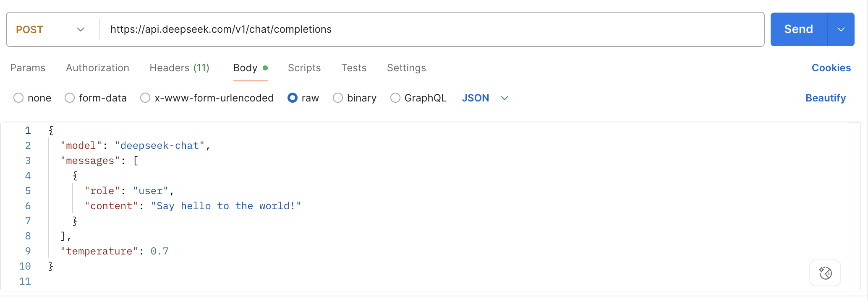Click the green unsaved dot beside Body

click(x=265, y=68)
